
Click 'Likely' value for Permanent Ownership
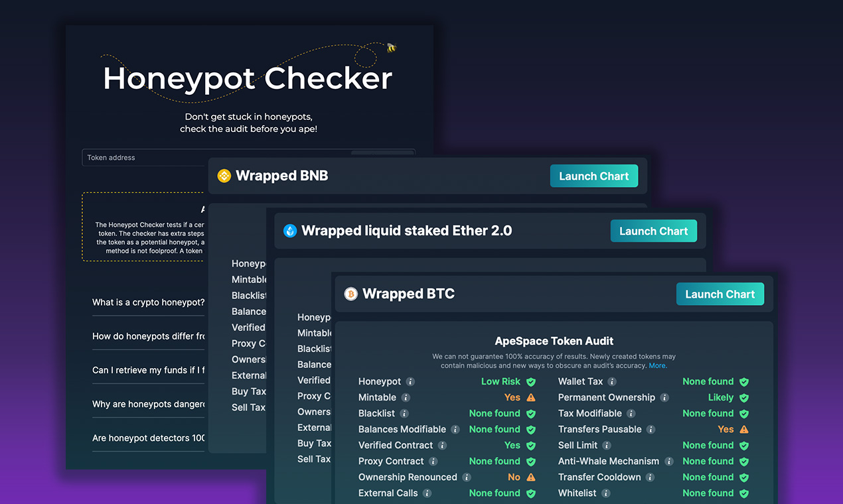(x=721, y=397)
